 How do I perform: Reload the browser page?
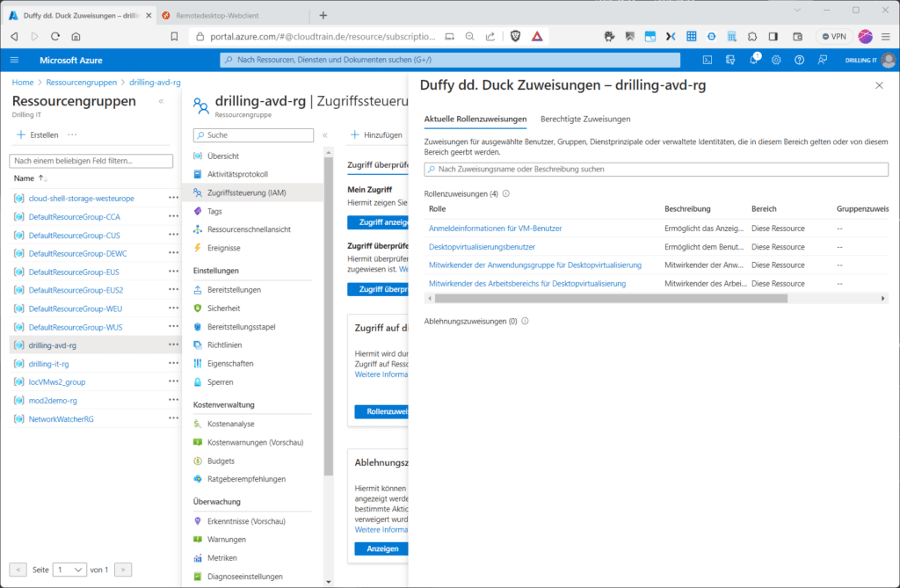click(x=55, y=36)
